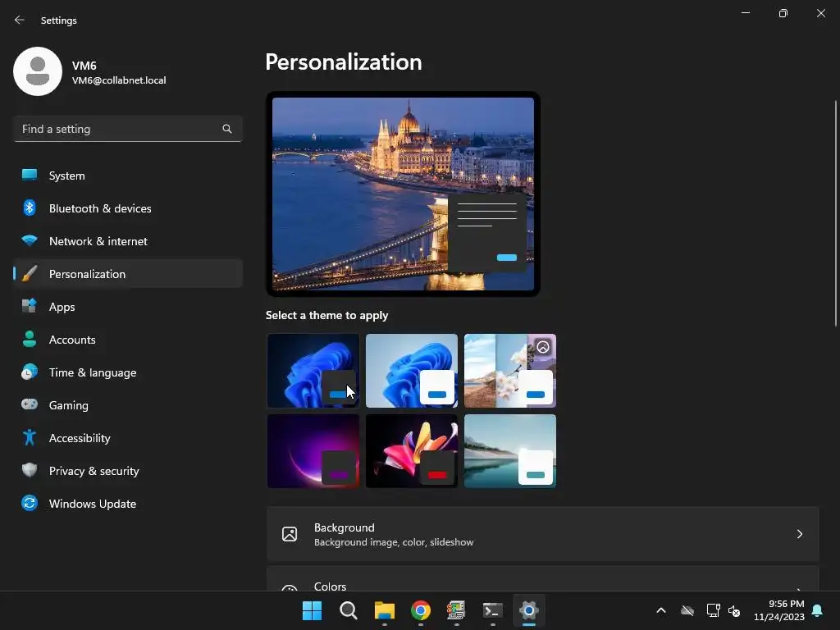Viewport: 840px width, 630px height.
Task: Click the Find a setting search box
Action: [128, 129]
